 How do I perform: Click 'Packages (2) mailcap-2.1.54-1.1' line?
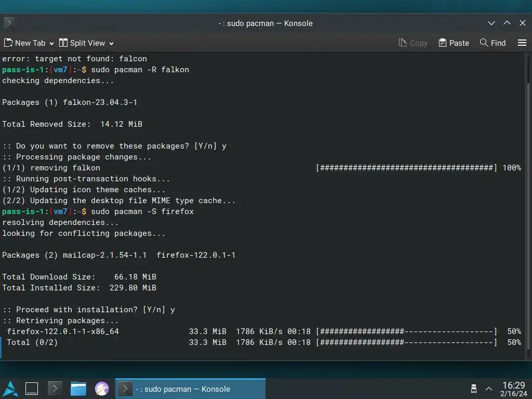coord(119,255)
